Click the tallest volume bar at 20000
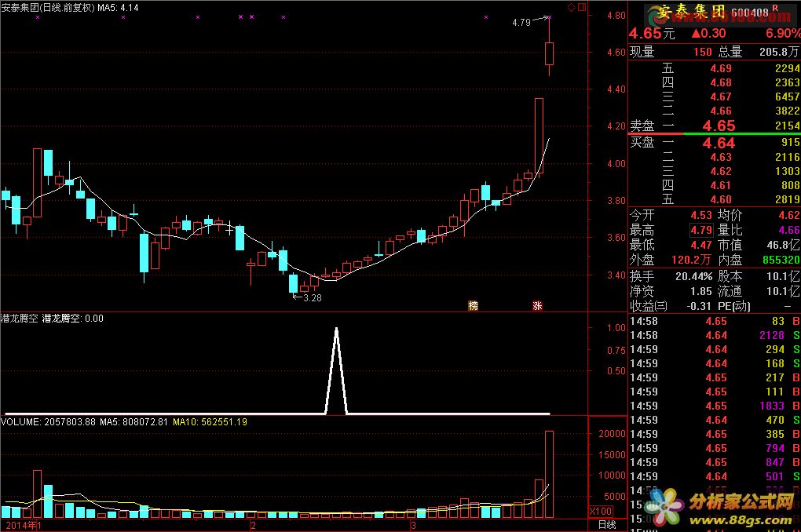 [549, 474]
